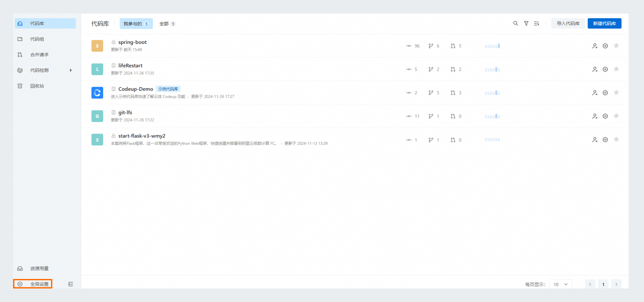Screen dimensions: 644x302
Task: View lifeRestart commit count 5
Action: tap(412, 69)
